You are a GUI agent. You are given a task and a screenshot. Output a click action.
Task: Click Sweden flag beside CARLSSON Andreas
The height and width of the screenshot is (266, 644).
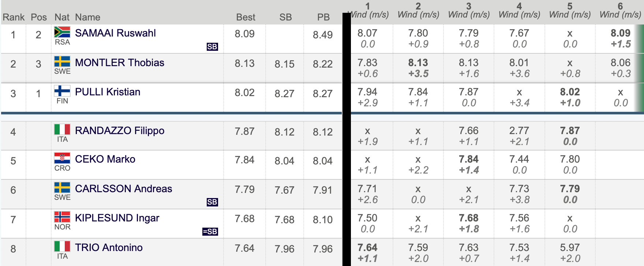click(62, 187)
